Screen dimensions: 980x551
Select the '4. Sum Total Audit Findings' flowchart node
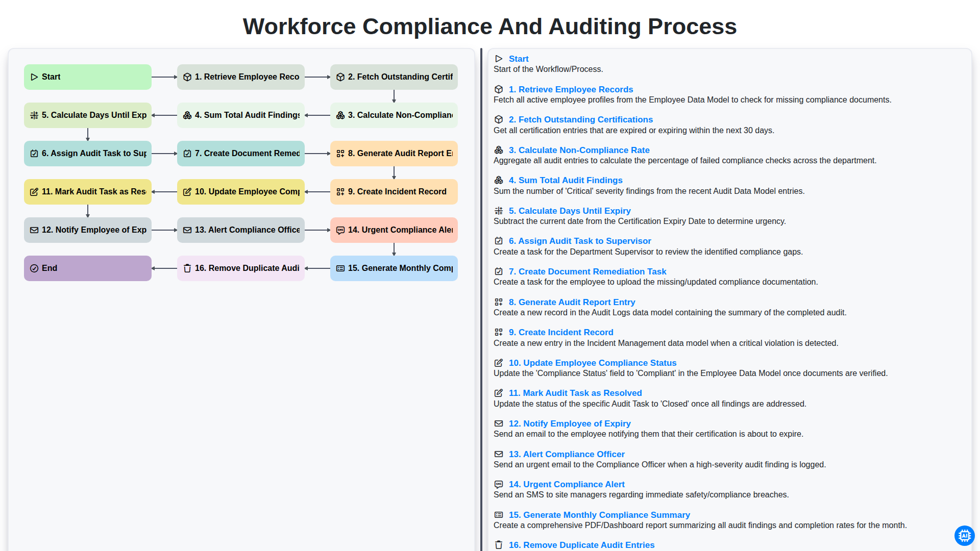click(x=241, y=115)
